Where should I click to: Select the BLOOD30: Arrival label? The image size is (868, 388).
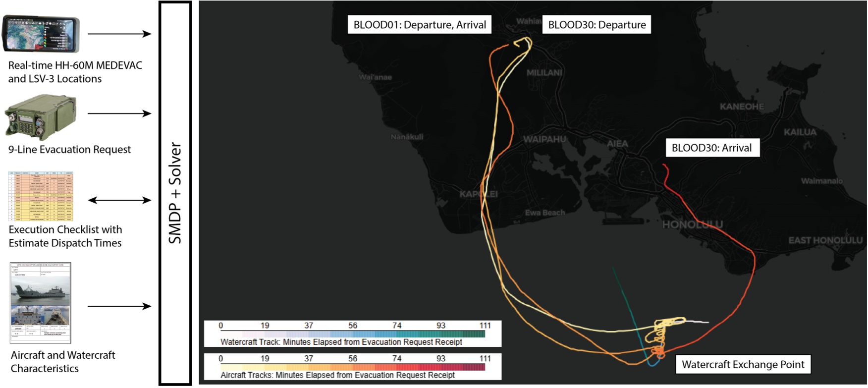[x=711, y=148]
